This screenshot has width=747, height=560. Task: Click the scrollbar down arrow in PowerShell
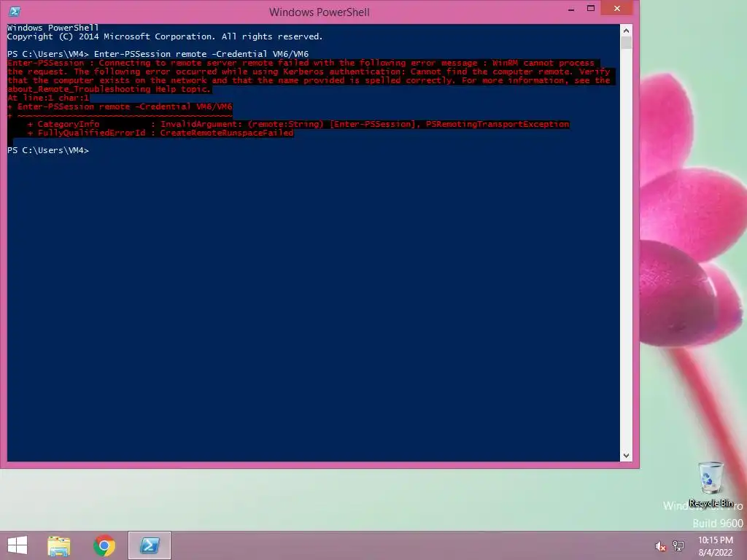[626, 456]
